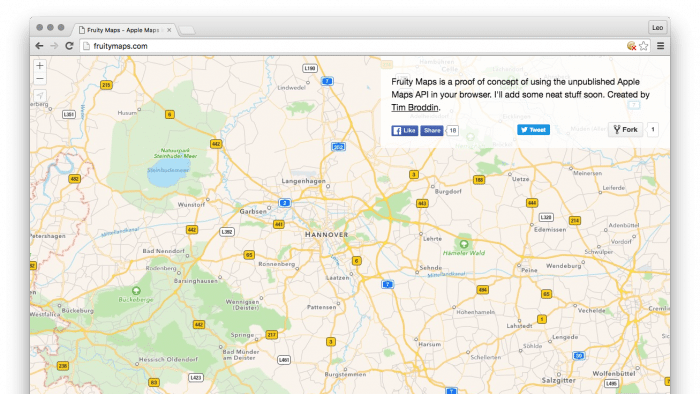Viewport: 700px width, 394px height.
Task: Click the Wendeburg town label
Action: [564, 265]
